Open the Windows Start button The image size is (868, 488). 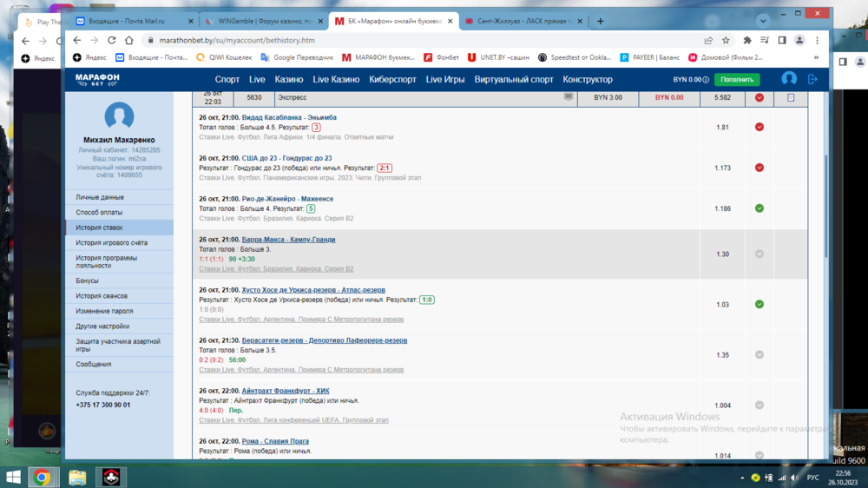click(x=13, y=477)
